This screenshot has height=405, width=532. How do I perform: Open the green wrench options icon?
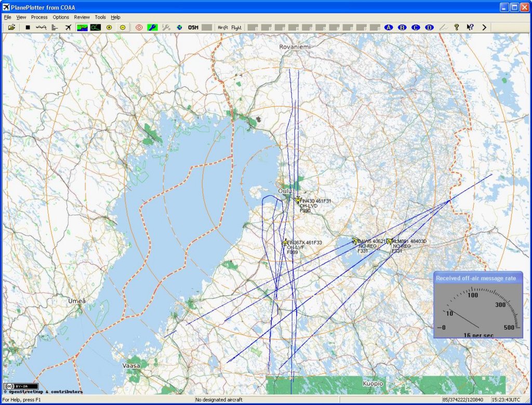click(152, 28)
